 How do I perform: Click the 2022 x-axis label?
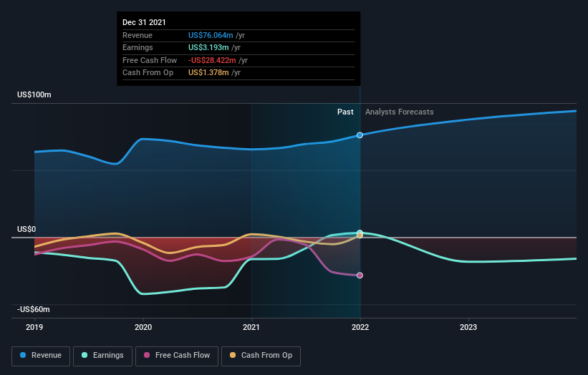360,327
